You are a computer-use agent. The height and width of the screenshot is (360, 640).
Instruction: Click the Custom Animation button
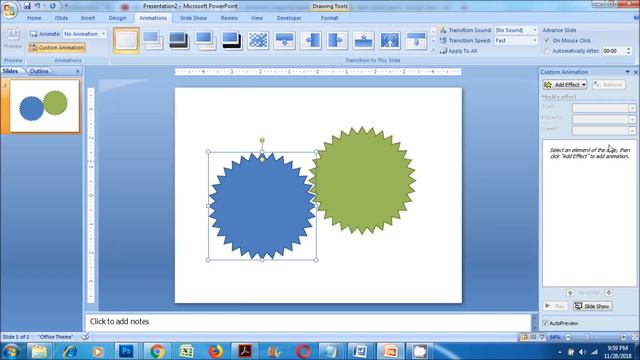57,48
